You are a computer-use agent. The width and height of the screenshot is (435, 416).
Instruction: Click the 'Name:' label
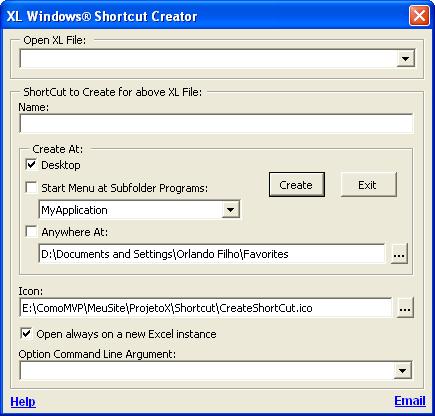tap(34, 107)
